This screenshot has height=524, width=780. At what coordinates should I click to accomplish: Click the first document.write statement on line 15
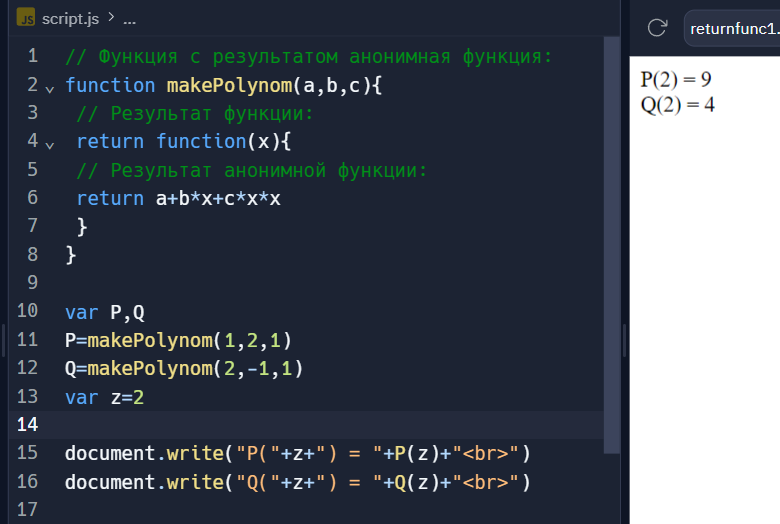[x=297, y=453]
